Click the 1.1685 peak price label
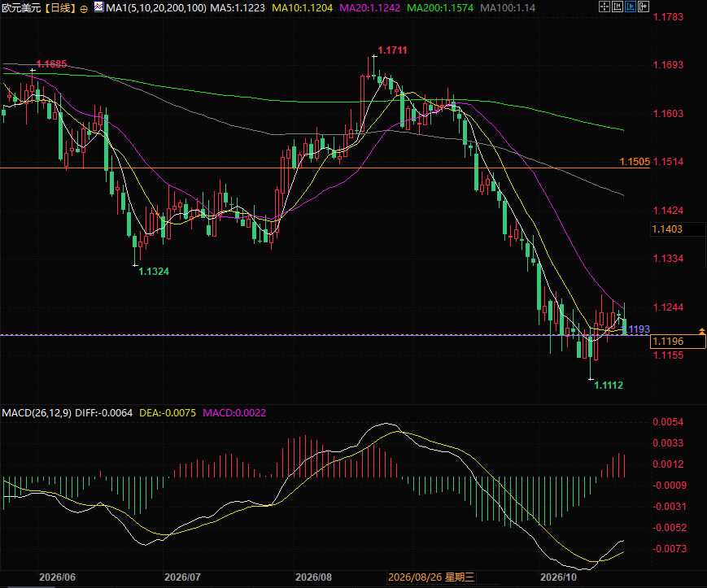The height and width of the screenshot is (588, 707). [51, 64]
